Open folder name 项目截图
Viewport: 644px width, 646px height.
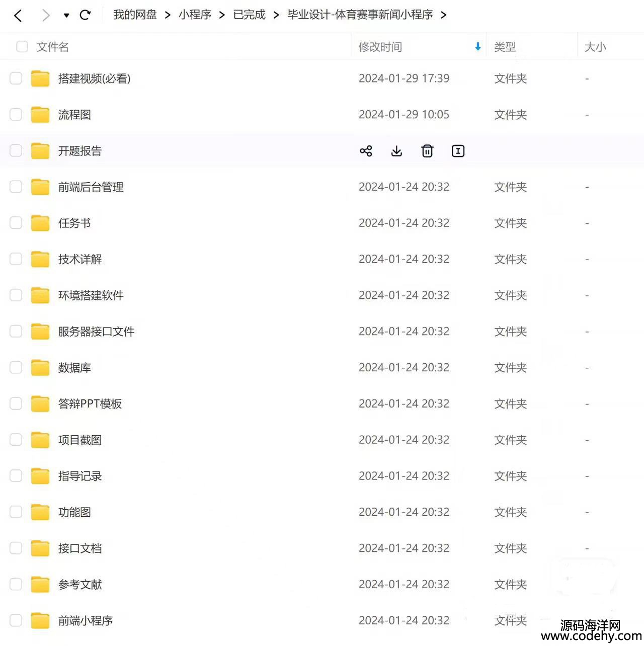[x=80, y=440]
